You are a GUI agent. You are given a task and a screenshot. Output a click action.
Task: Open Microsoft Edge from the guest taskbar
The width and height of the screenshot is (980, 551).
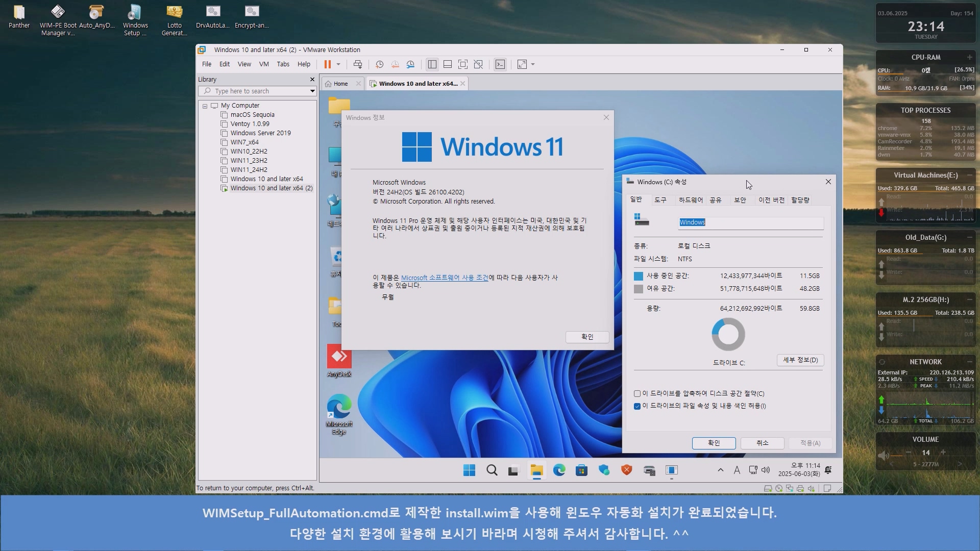pyautogui.click(x=559, y=470)
